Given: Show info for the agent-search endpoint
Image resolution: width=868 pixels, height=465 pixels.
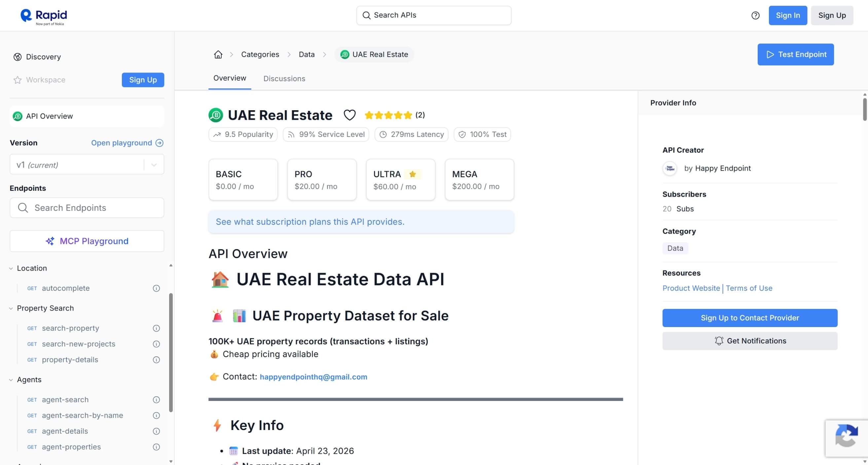Looking at the screenshot, I should [156, 400].
